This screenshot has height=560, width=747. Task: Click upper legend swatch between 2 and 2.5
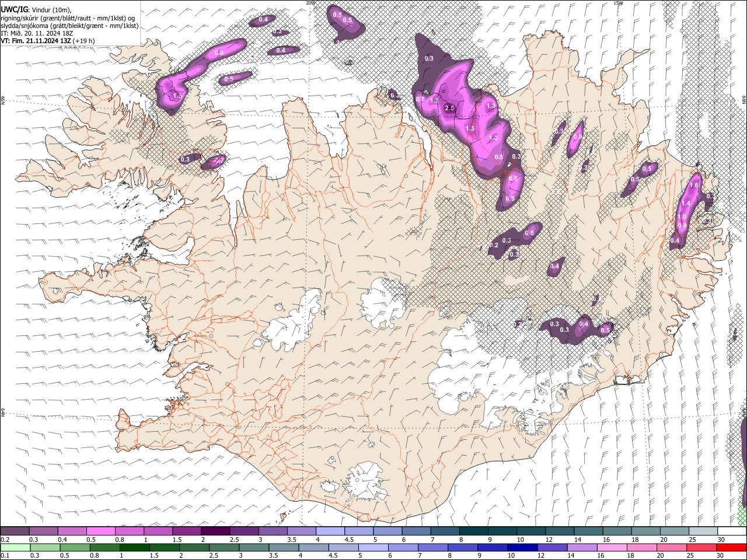tap(215, 531)
